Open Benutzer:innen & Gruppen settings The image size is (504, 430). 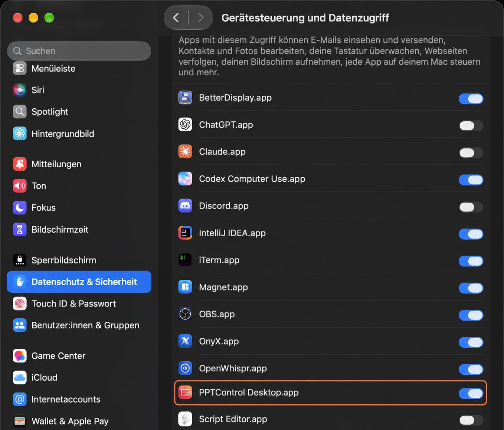(x=79, y=325)
